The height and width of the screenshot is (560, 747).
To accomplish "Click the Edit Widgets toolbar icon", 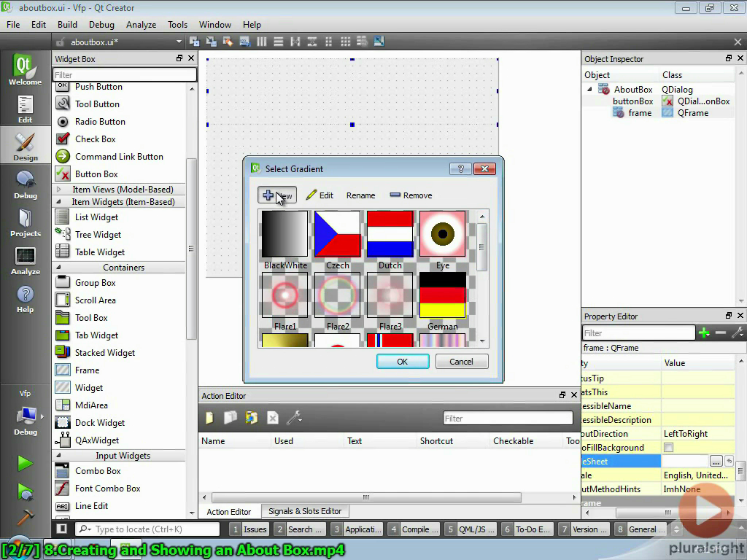I will tap(194, 42).
